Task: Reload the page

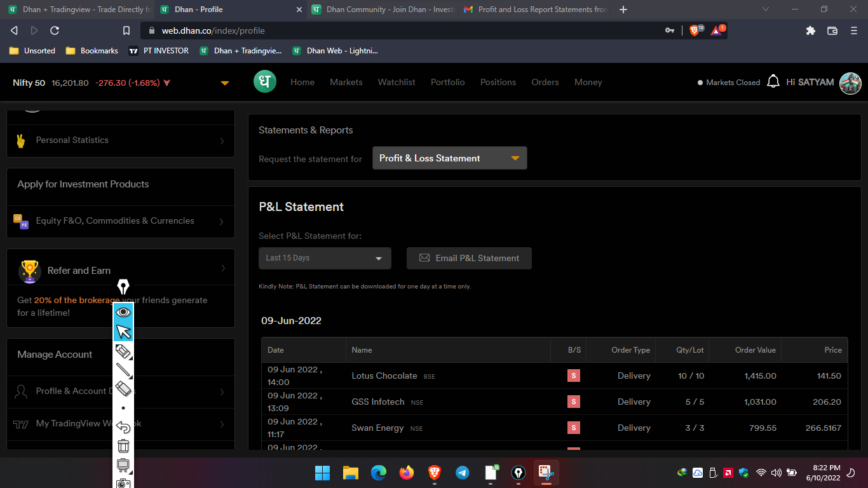Action: pos(55,30)
